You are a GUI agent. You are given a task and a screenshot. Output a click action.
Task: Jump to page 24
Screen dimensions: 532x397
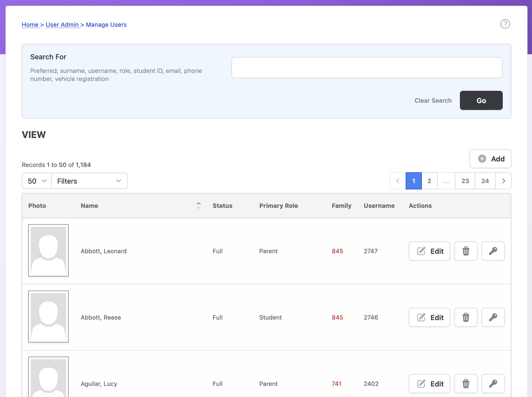point(485,181)
